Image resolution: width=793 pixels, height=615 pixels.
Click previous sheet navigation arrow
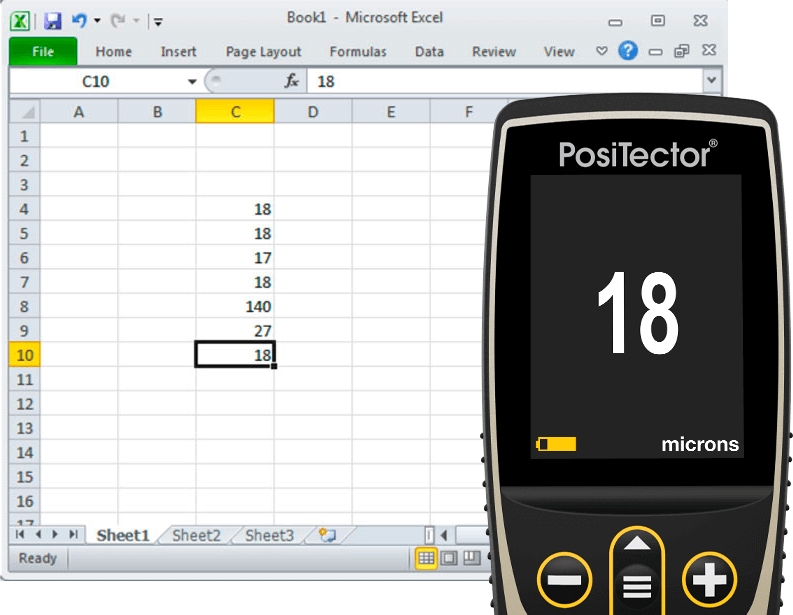(38, 534)
